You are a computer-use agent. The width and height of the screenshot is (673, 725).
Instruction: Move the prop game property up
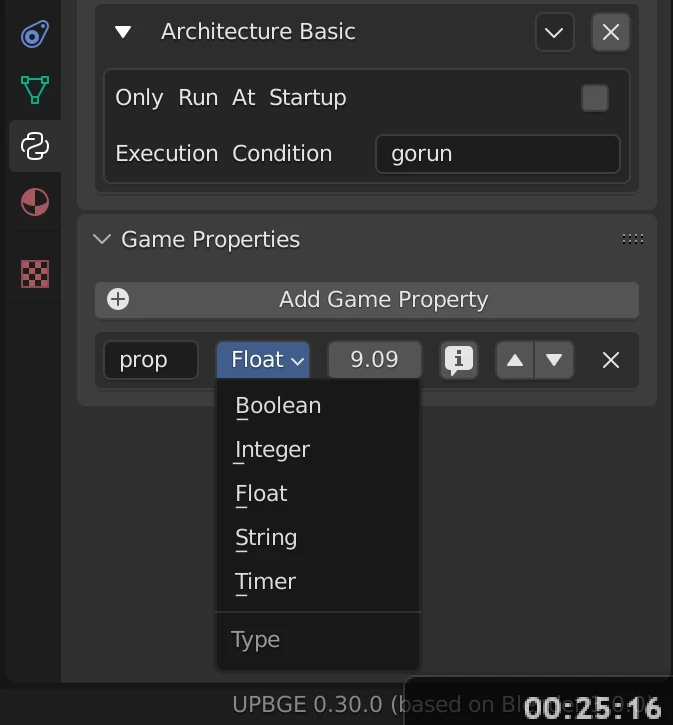coord(515,360)
